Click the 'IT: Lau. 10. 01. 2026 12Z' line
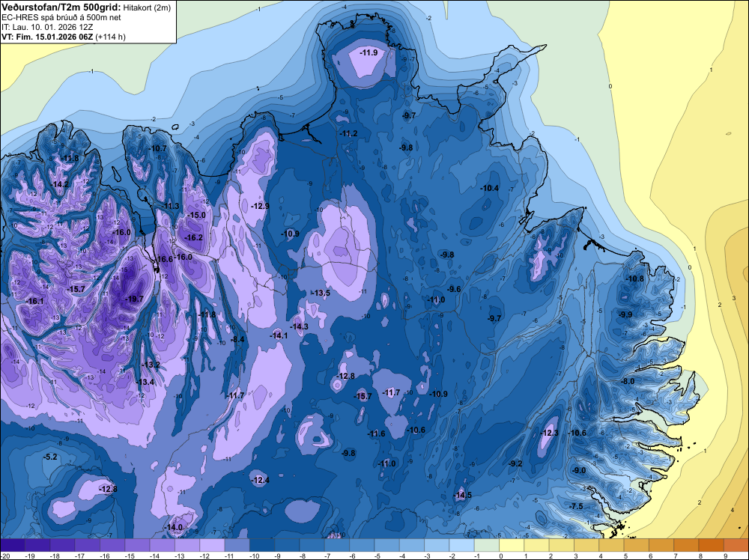Screen dimensions: 749x560 tap(47, 27)
